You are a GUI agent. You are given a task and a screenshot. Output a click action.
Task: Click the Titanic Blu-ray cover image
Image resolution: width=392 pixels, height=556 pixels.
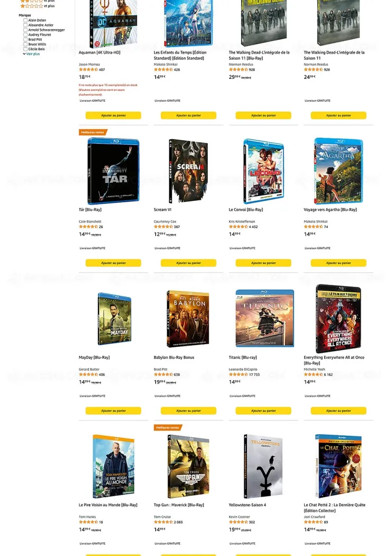click(265, 318)
